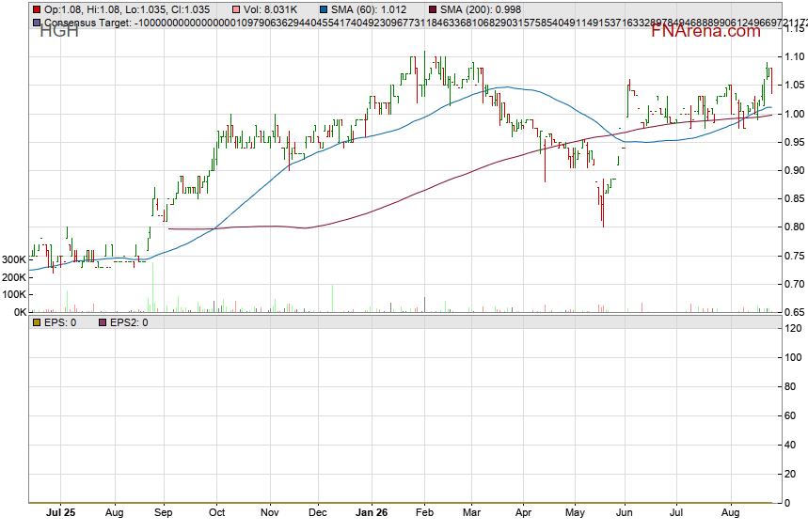The width and height of the screenshot is (808, 532).
Task: Click the blue SMA (60) legend swatch
Action: [324, 9]
